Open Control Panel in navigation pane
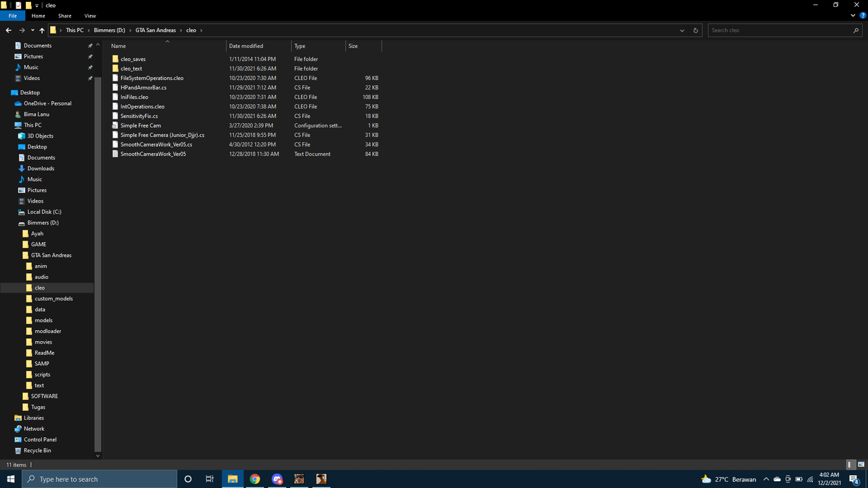This screenshot has height=488, width=868. (x=40, y=439)
